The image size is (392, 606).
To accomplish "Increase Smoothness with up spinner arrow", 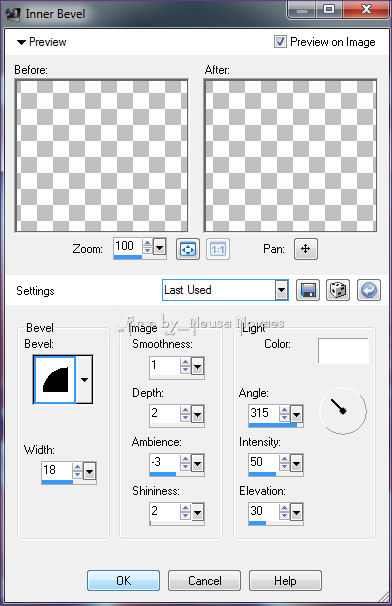I will pyautogui.click(x=186, y=362).
